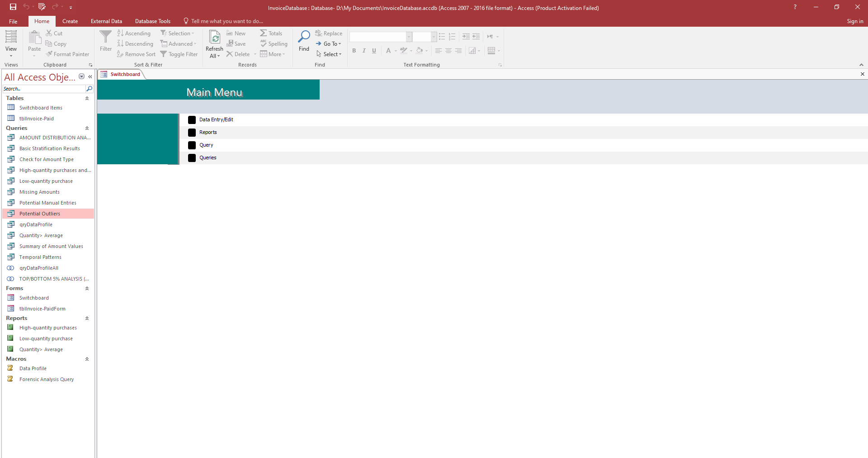The width and height of the screenshot is (868, 458).
Task: Toggle Italic formatting
Action: (x=364, y=51)
